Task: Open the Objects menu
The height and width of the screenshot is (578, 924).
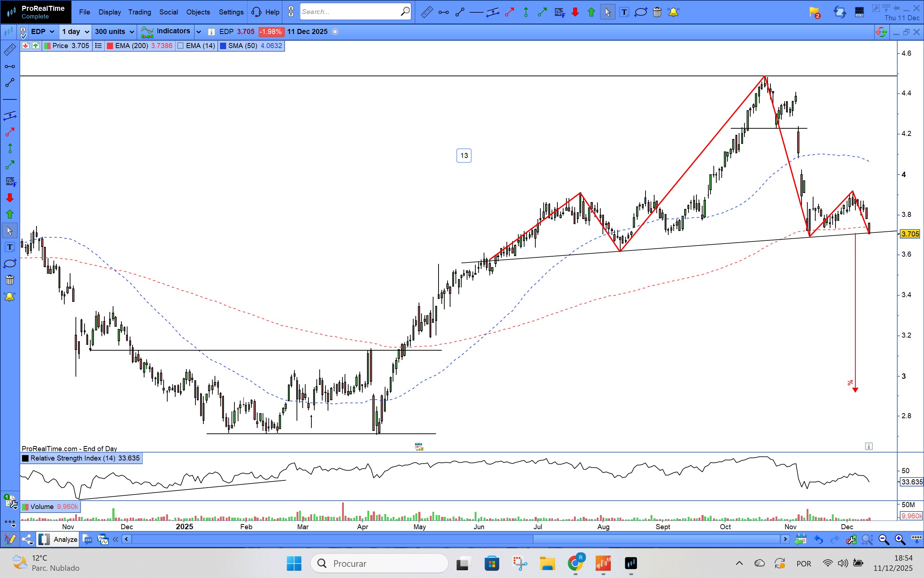Action: (x=198, y=12)
